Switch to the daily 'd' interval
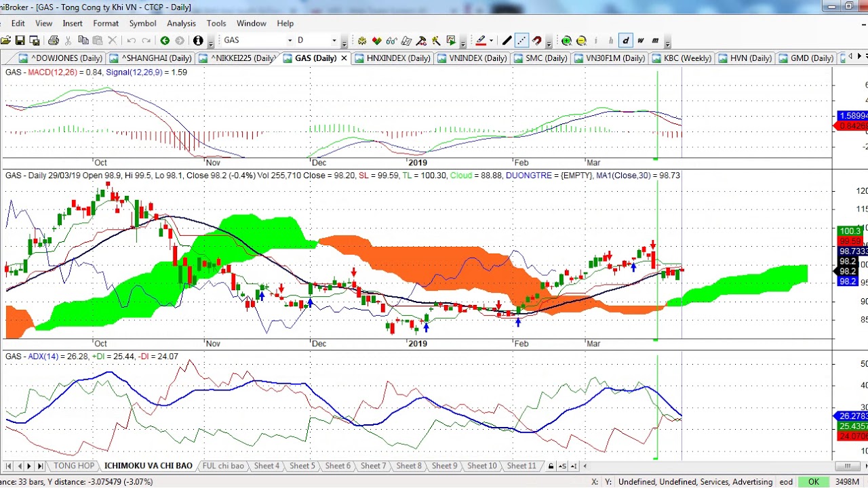This screenshot has width=868, height=488. coord(625,41)
